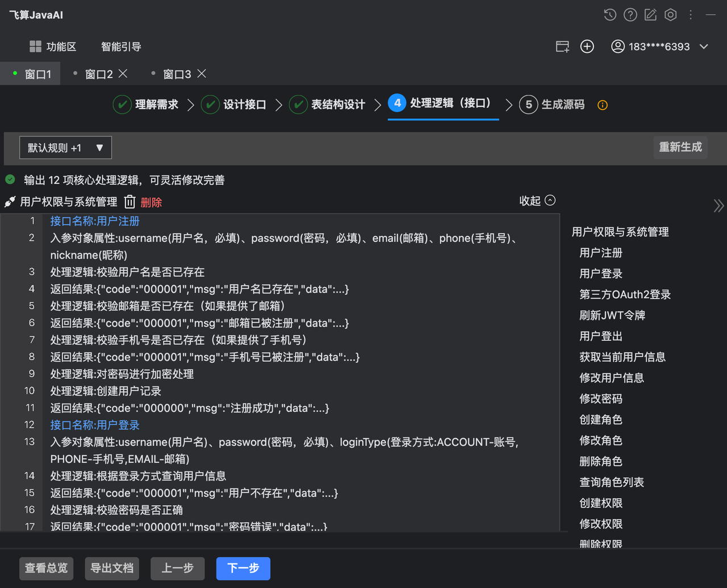Go to step 表结构设计
Viewport: 727px width, 588px height.
coord(327,105)
